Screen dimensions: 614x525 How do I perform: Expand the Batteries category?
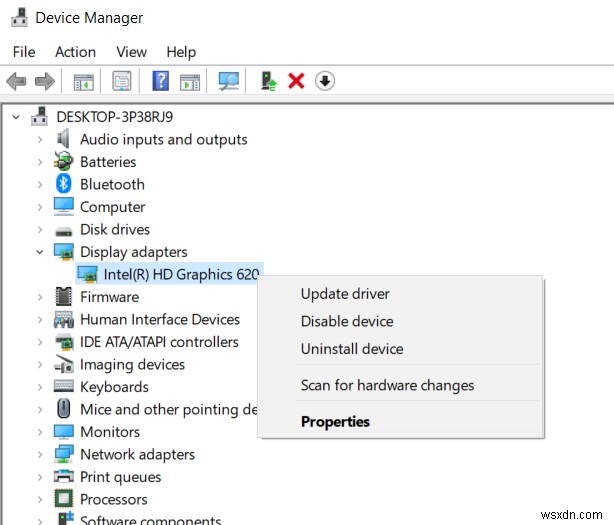(39, 162)
